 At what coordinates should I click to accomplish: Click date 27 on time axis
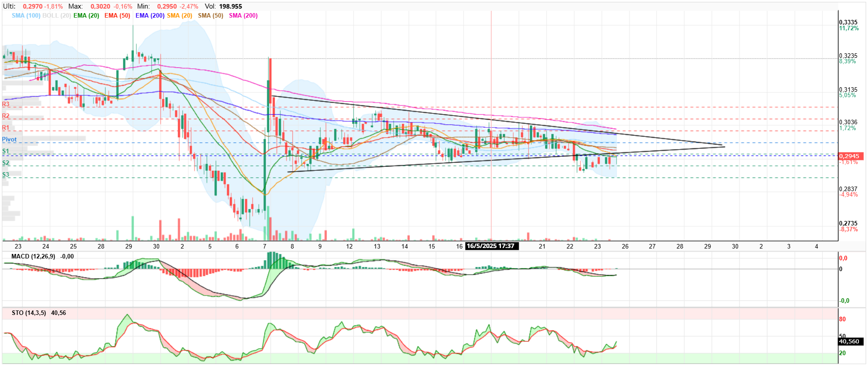tap(652, 247)
